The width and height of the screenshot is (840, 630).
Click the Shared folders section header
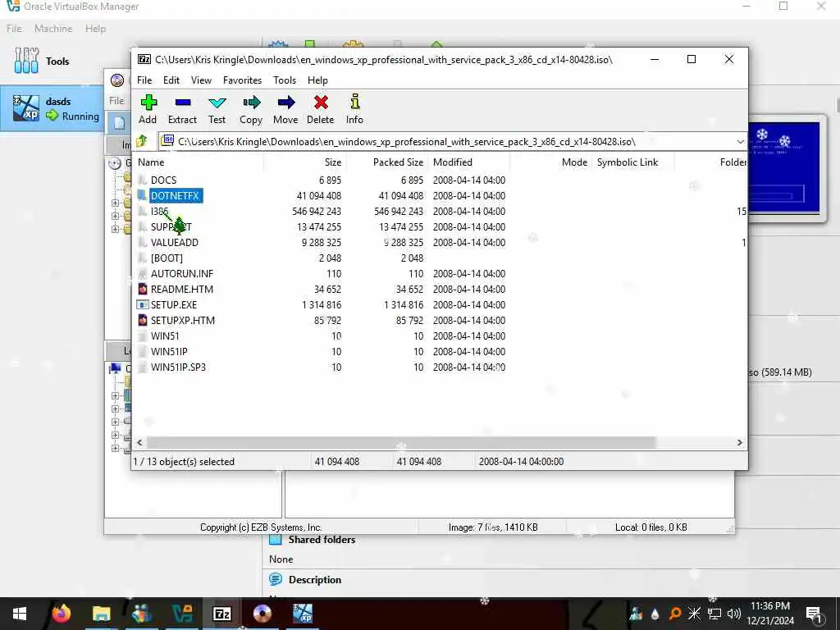coord(322,540)
